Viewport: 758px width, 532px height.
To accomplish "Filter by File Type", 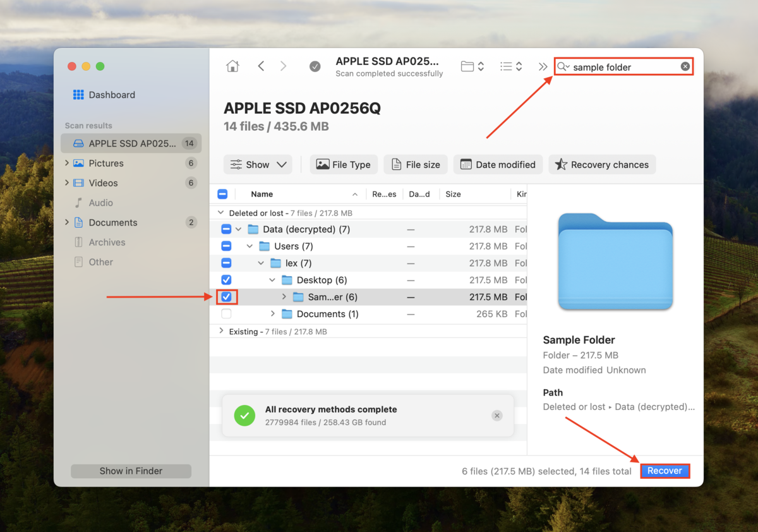I will pyautogui.click(x=344, y=165).
